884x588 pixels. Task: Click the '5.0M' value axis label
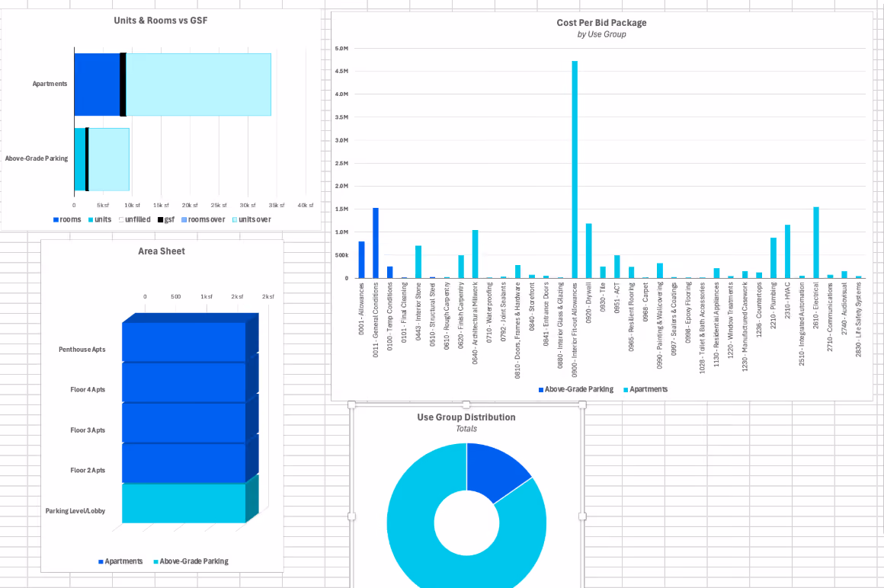pyautogui.click(x=341, y=49)
